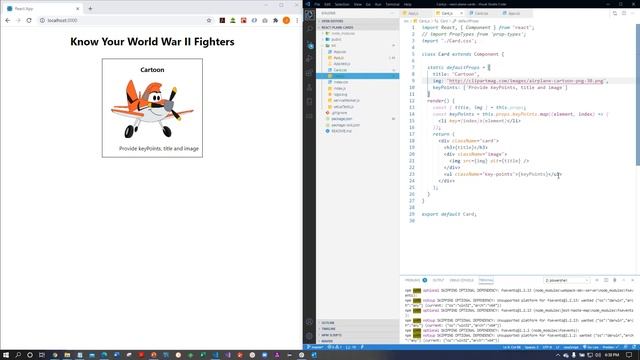Open the Extensions view in activity bar
Screen dimensions: 640x360
[x=309, y=73]
